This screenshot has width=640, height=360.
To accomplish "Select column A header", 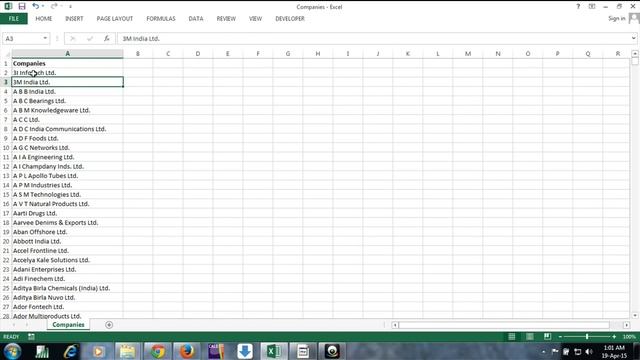I will click(x=67, y=53).
